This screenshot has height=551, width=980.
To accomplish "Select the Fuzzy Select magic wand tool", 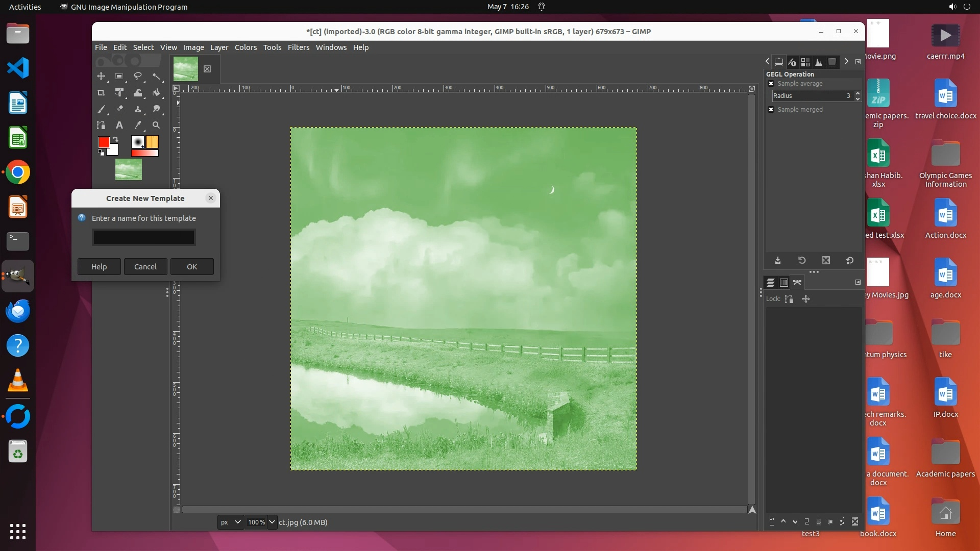I will (x=156, y=77).
